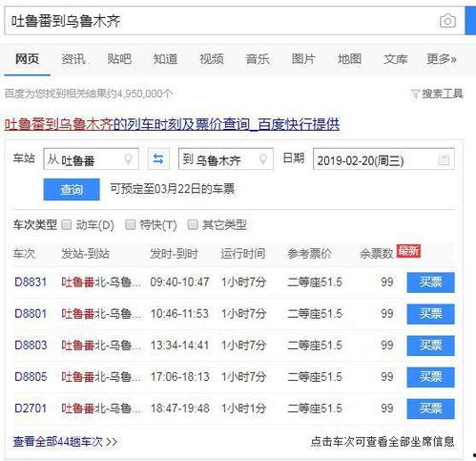This screenshot has height=461, width=476.
Task: Click the date field 2019-02-20(周三)
Action: click(x=383, y=158)
